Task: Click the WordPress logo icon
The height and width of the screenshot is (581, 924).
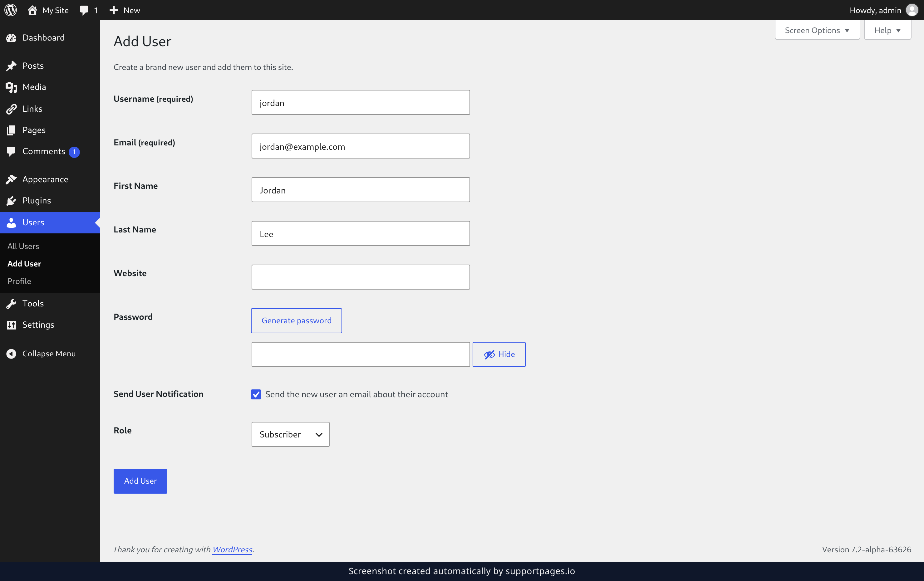Action: pyautogui.click(x=11, y=10)
